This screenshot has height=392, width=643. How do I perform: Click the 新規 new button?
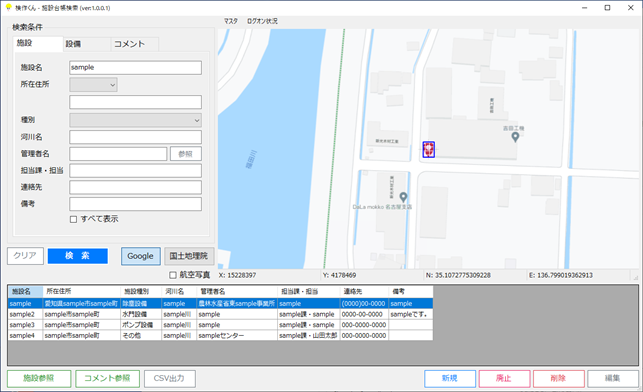point(450,378)
